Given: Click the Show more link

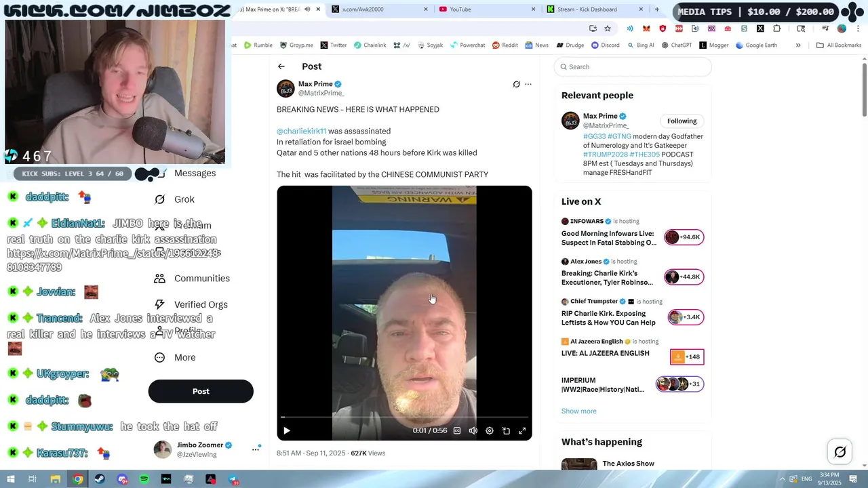Looking at the screenshot, I should pos(578,411).
